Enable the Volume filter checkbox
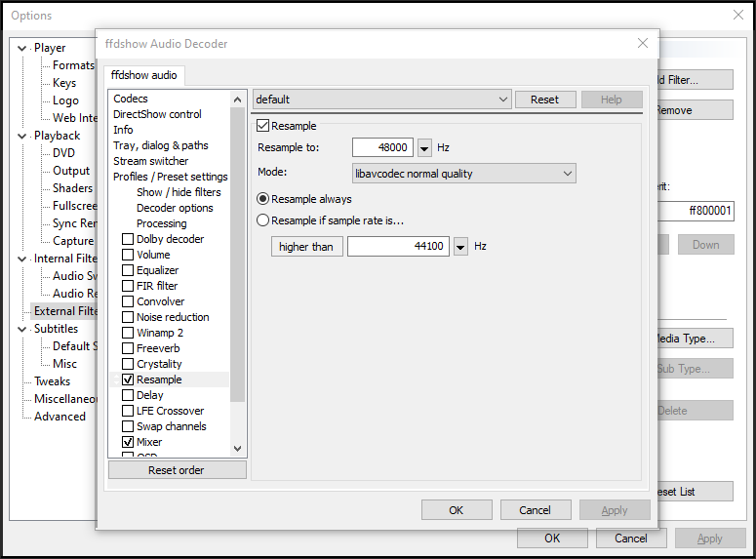756x559 pixels. tap(128, 255)
